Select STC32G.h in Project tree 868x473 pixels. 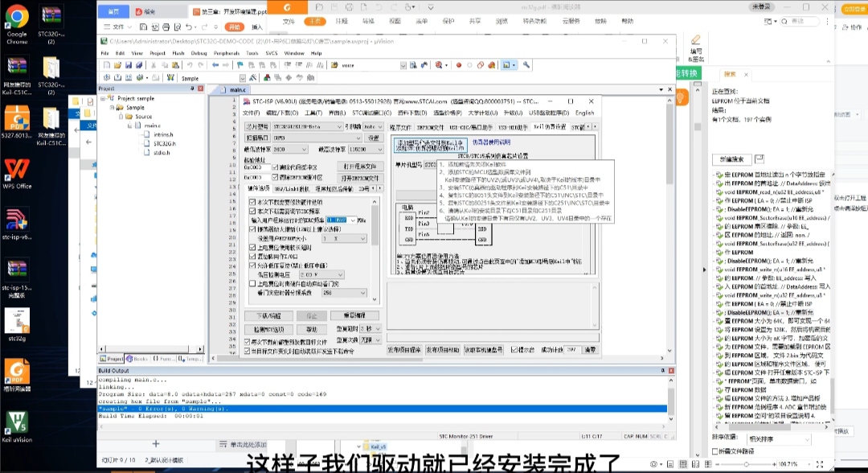tap(164, 143)
